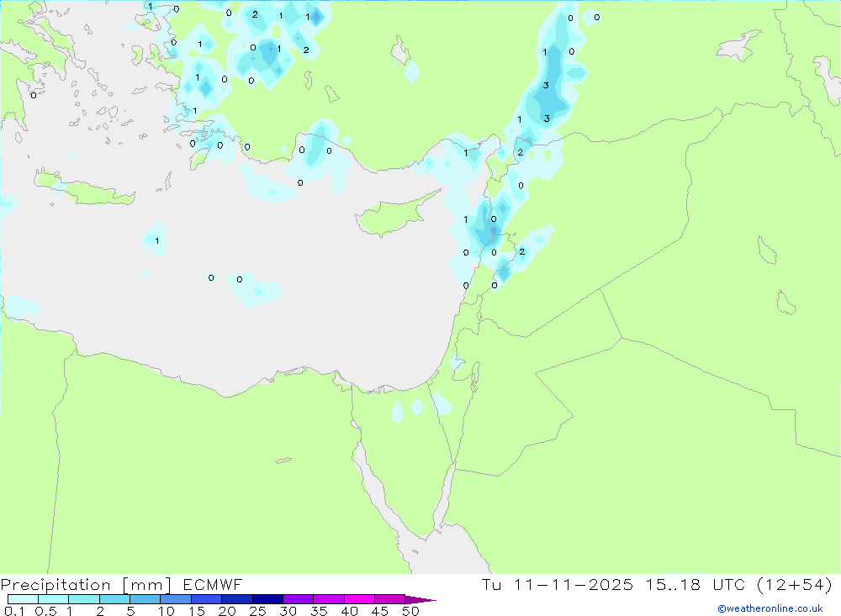Click the '15' legend scale label
841x616 pixels.
(x=197, y=611)
